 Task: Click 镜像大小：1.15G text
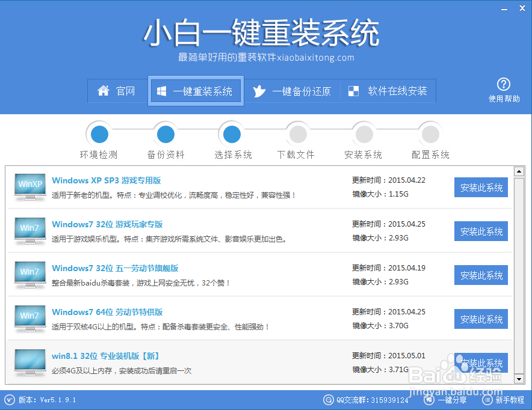[380, 194]
